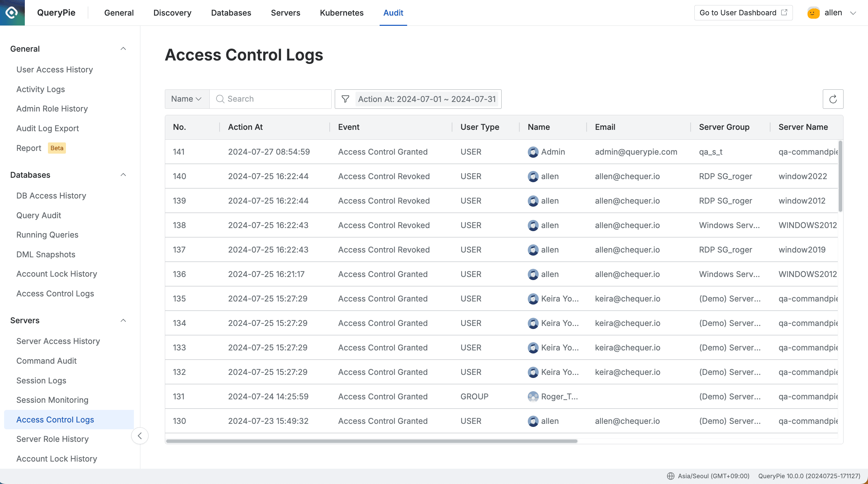Viewport: 868px width, 484px height.
Task: Click Go to User Dashboard
Action: tap(737, 13)
